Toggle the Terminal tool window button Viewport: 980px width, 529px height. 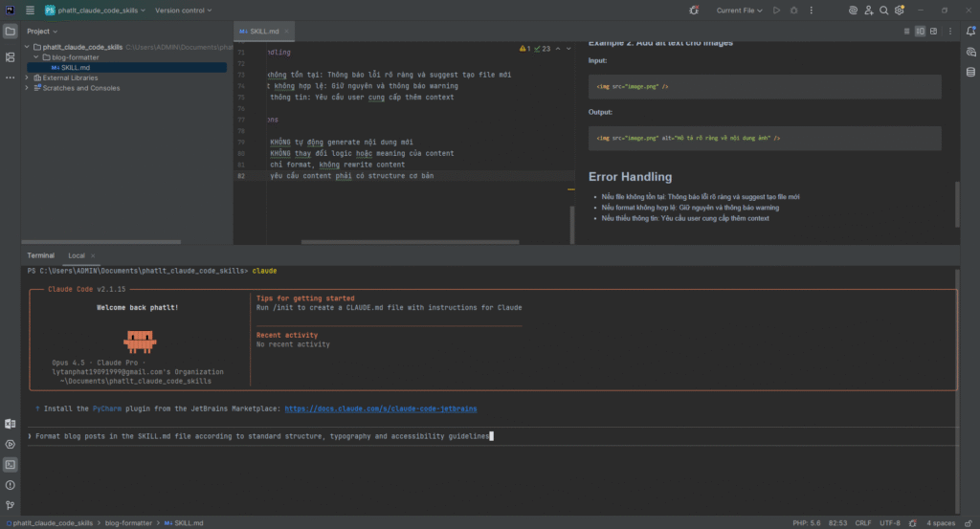(11, 464)
